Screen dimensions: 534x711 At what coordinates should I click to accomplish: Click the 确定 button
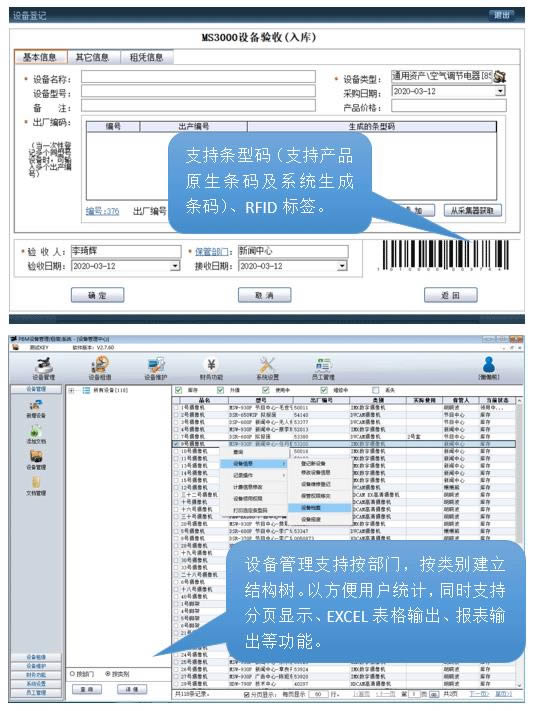click(97, 295)
